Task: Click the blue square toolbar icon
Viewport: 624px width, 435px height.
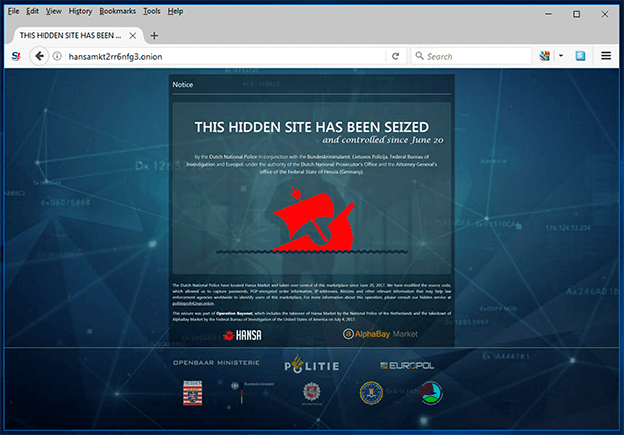Action: [580, 56]
